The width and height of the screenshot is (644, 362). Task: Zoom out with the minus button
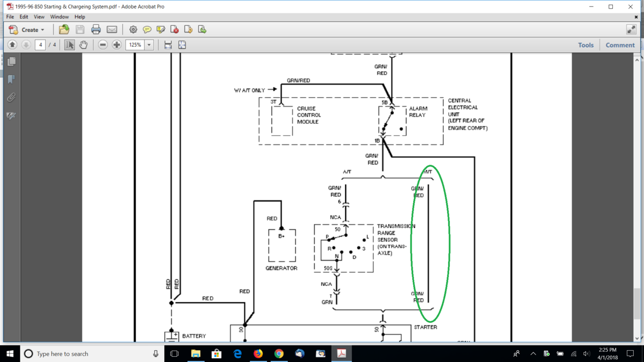click(x=103, y=45)
